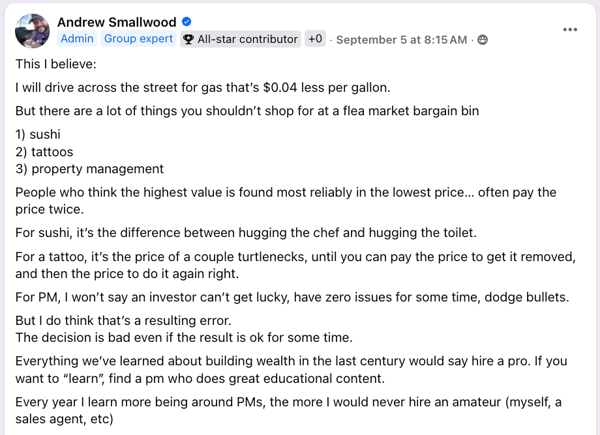
Task: Click the paragraph starting "For PM, I won't say"
Action: (290, 297)
